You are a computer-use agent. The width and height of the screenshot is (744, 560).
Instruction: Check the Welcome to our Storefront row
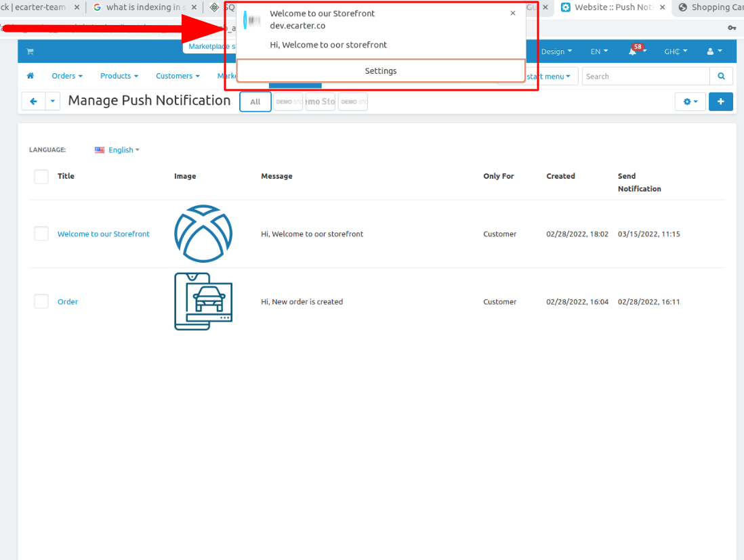41,234
